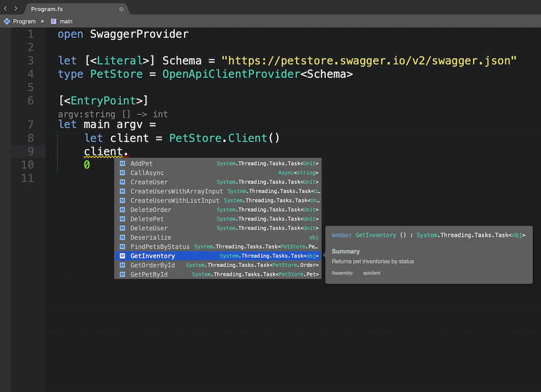
Task: Place cursor after 'client.' on line 9
Action: [129, 152]
